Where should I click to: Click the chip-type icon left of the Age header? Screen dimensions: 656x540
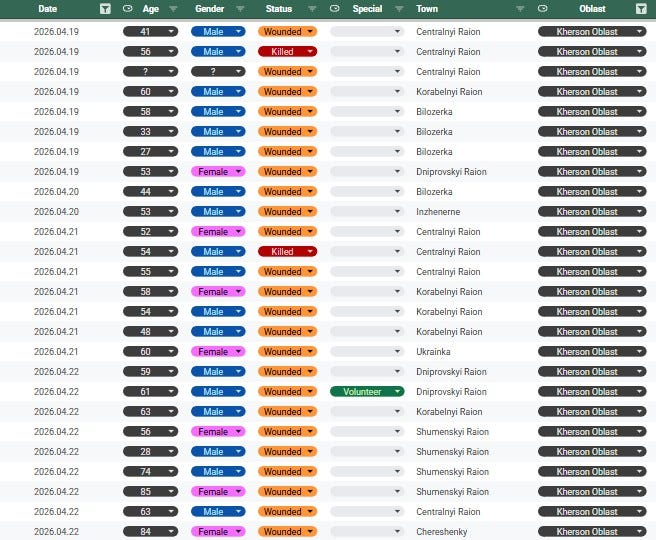coord(128,8)
